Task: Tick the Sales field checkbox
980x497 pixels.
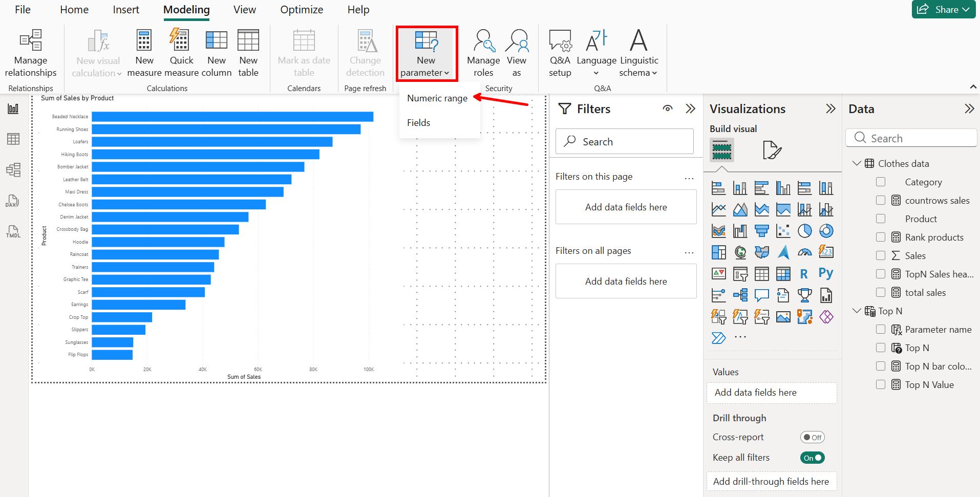Action: [x=881, y=255]
